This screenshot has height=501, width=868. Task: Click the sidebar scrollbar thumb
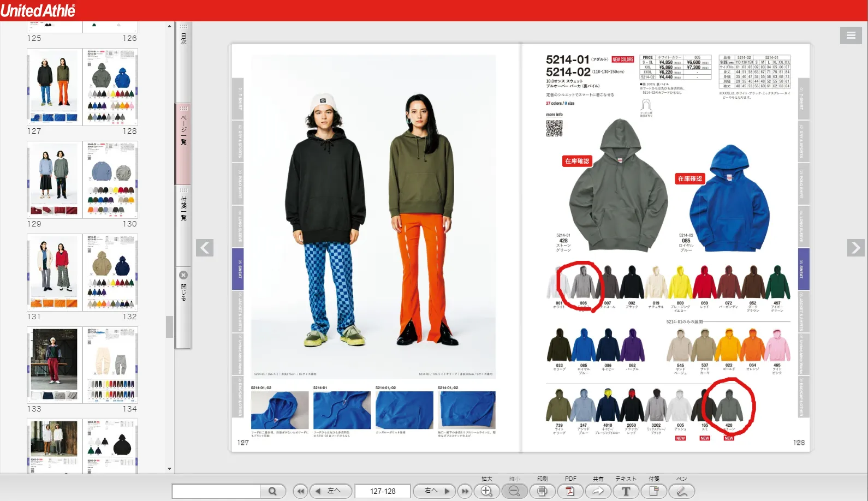169,327
